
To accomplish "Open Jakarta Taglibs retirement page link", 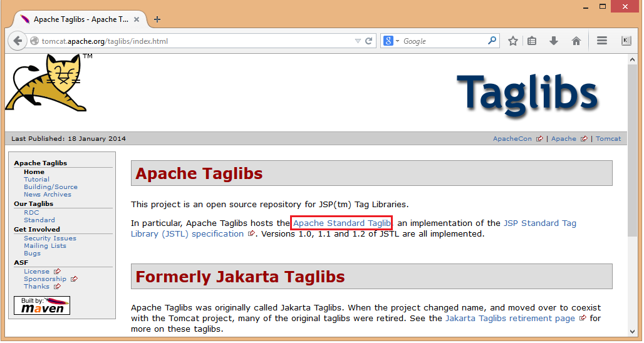I will (510, 319).
